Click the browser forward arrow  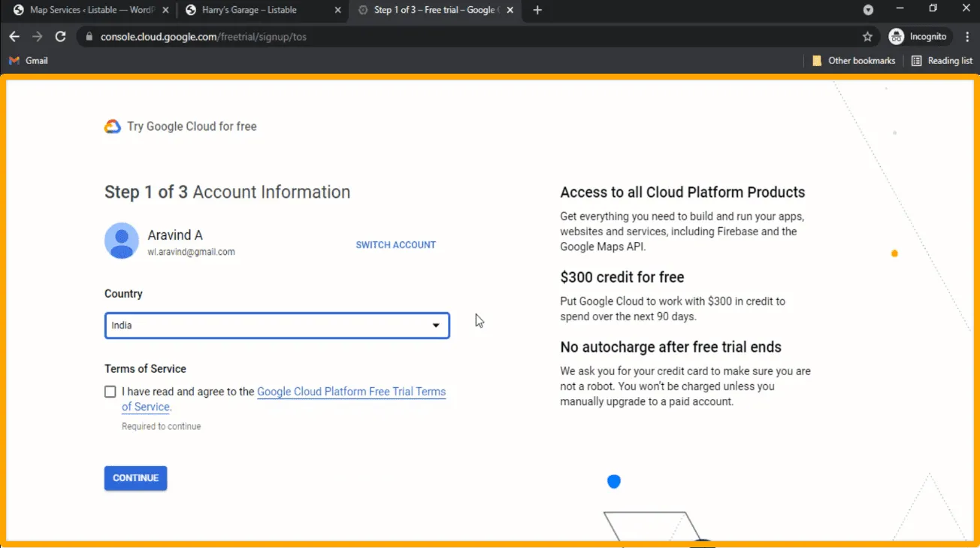click(37, 37)
